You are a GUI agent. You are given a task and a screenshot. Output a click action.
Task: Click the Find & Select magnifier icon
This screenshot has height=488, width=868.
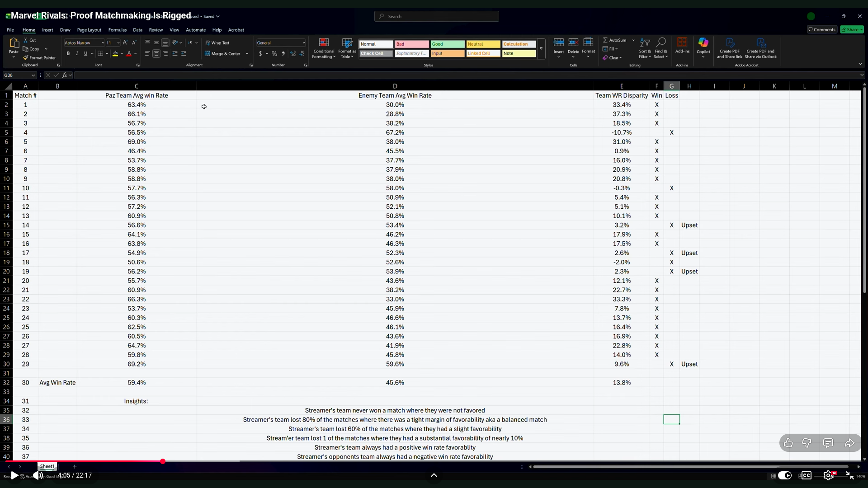point(660,42)
